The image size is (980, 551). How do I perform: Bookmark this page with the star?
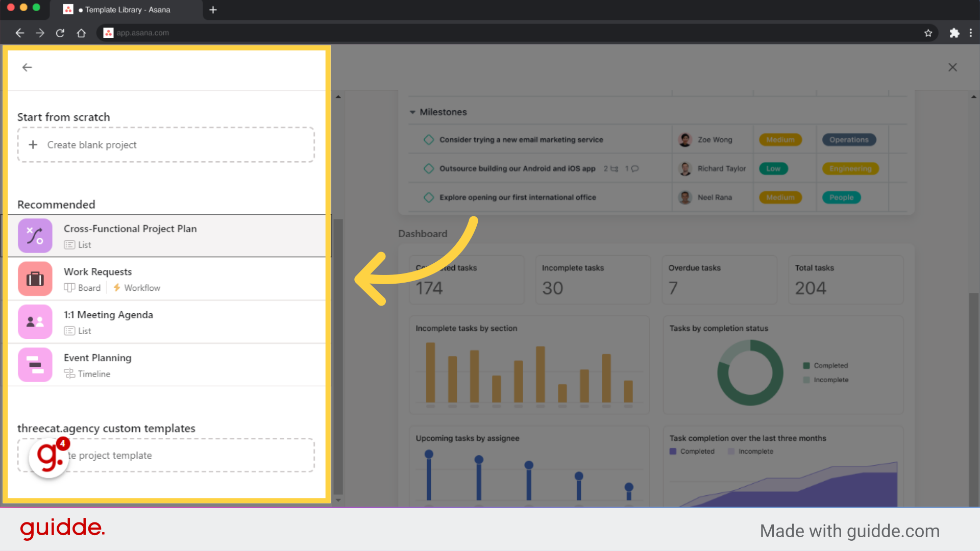pyautogui.click(x=928, y=33)
